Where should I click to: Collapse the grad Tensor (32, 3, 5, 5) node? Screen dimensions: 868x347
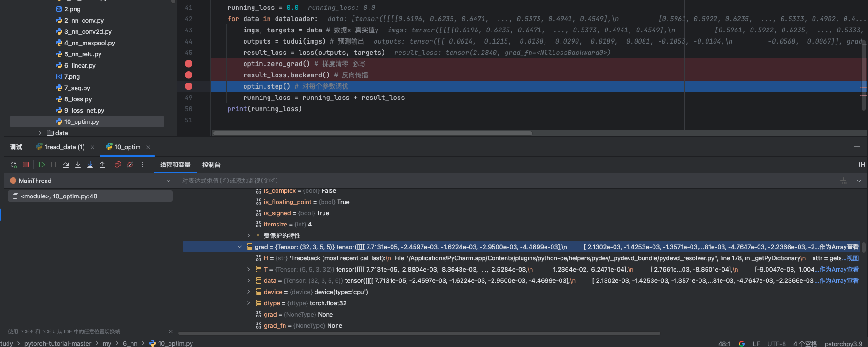click(x=240, y=247)
